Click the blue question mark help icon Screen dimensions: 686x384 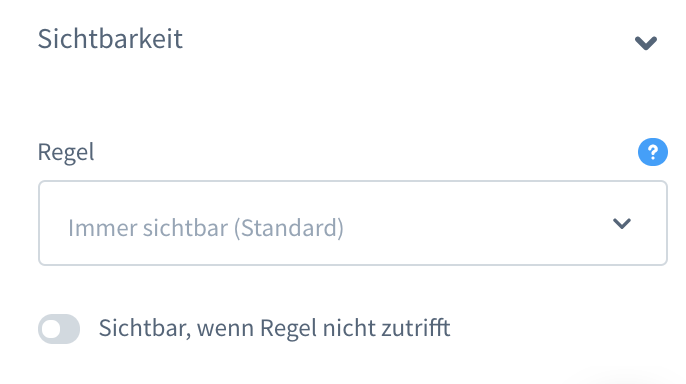[652, 152]
